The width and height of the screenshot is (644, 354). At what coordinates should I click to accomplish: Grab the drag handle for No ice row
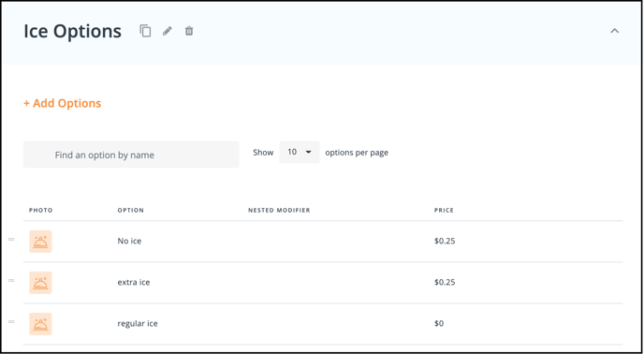coord(11,240)
